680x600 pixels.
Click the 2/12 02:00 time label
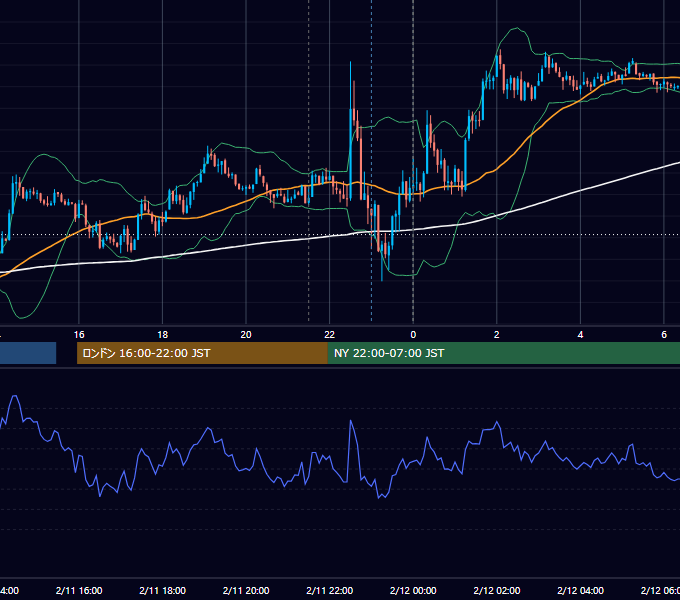point(497,590)
